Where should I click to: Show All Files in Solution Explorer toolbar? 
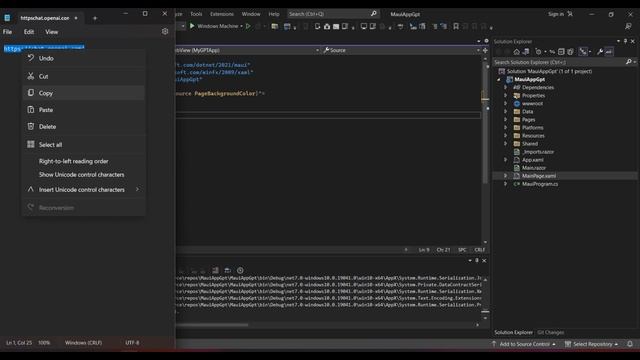click(570, 52)
